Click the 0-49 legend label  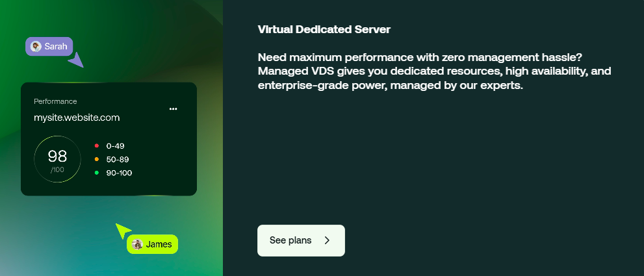click(115, 146)
